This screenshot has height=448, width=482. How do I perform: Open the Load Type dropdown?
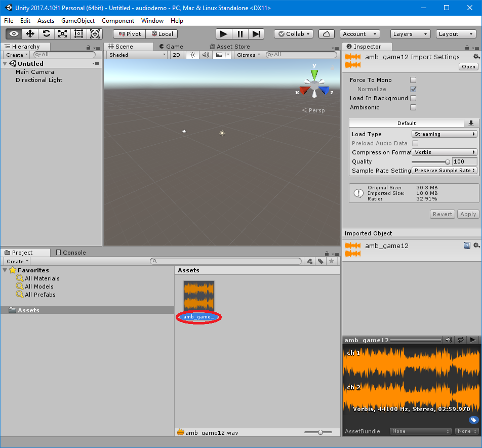(445, 134)
